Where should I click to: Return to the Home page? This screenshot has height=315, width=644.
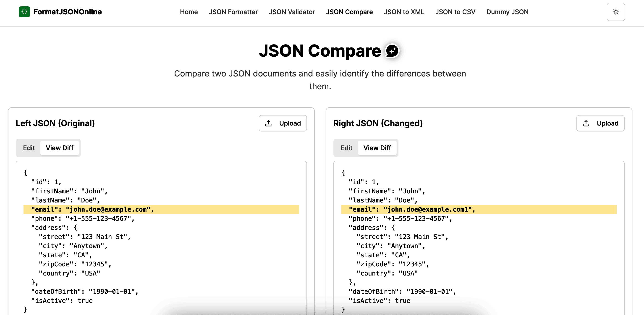point(189,12)
